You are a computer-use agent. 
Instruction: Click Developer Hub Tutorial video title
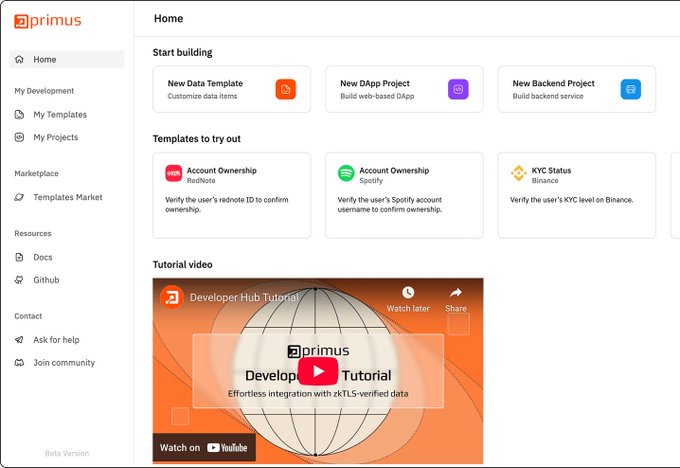[244, 298]
